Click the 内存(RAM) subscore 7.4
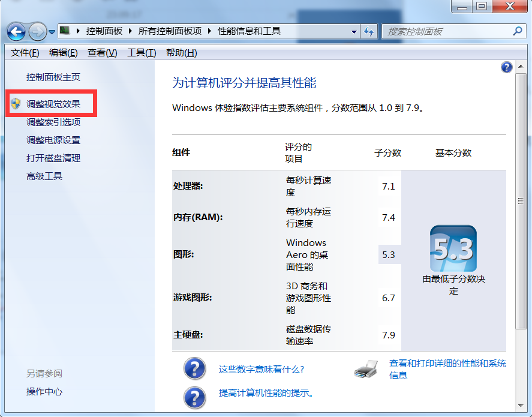 click(389, 217)
